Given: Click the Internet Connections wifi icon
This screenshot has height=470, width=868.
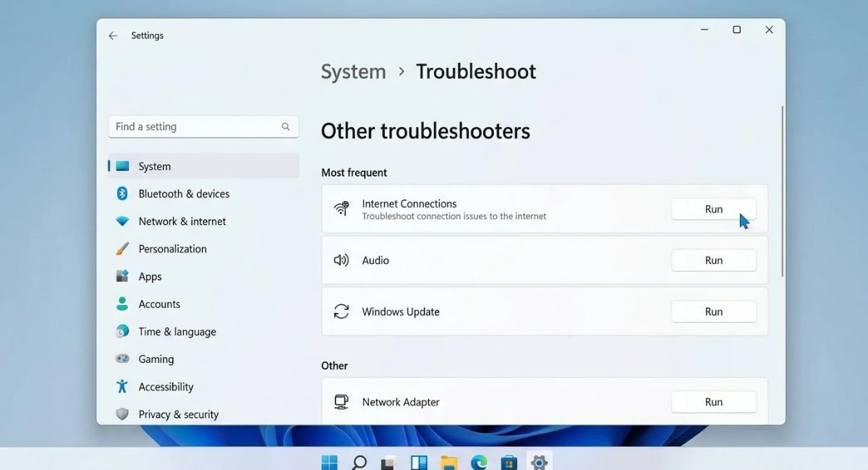Looking at the screenshot, I should [341, 209].
